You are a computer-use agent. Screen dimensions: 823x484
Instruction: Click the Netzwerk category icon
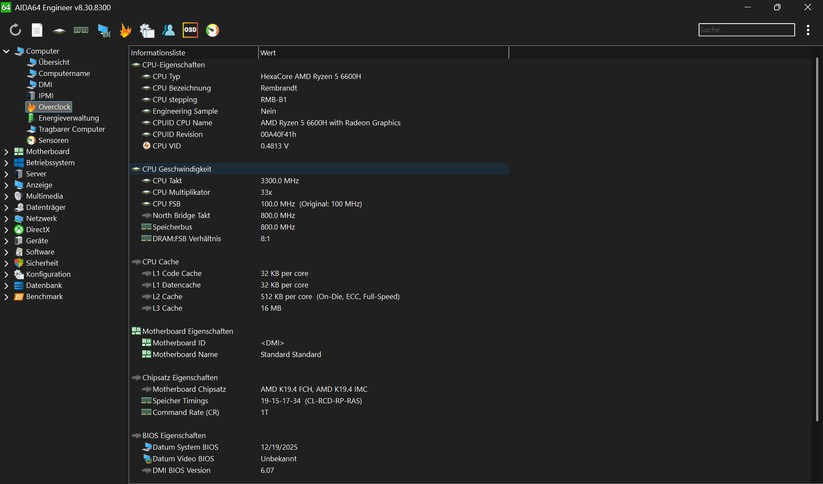click(x=19, y=218)
